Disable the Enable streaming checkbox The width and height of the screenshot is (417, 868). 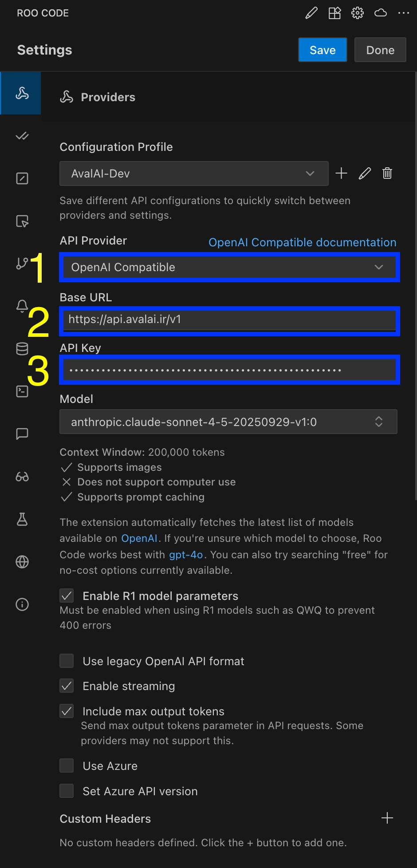point(67,686)
